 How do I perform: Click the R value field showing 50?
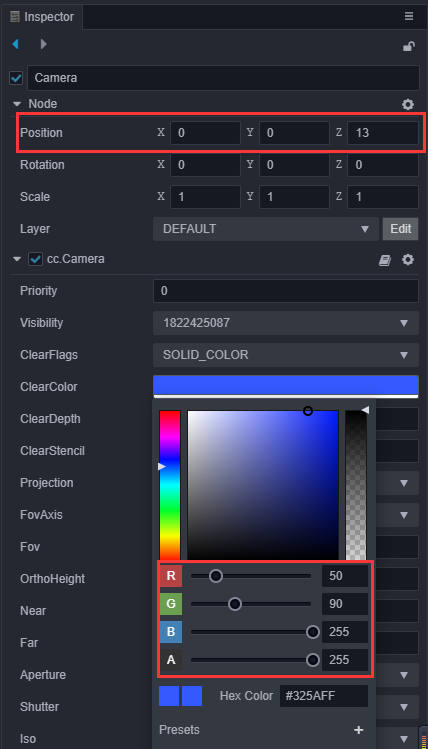point(345,576)
